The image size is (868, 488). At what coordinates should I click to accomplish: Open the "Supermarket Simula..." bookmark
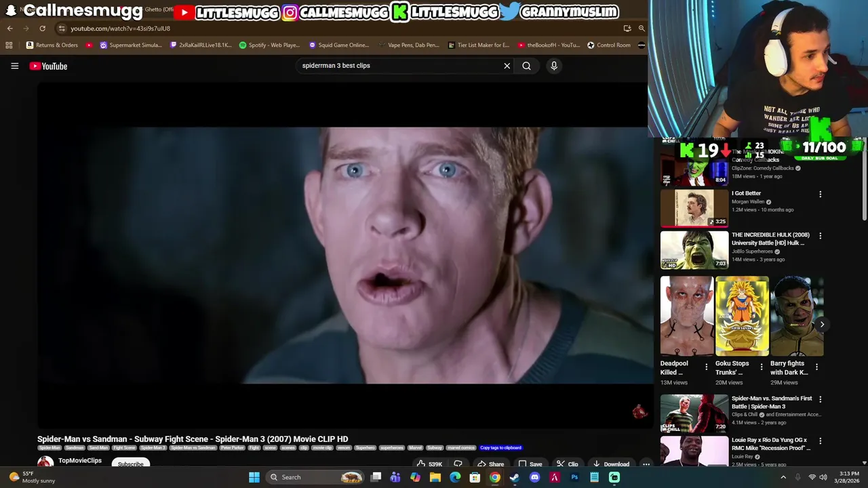click(131, 45)
